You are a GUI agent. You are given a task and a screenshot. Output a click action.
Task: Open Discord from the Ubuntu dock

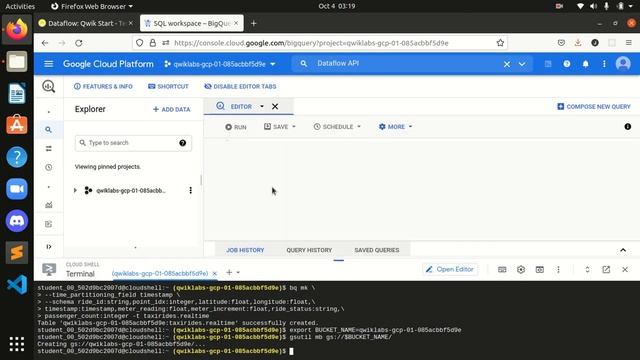pyautogui.click(x=17, y=221)
